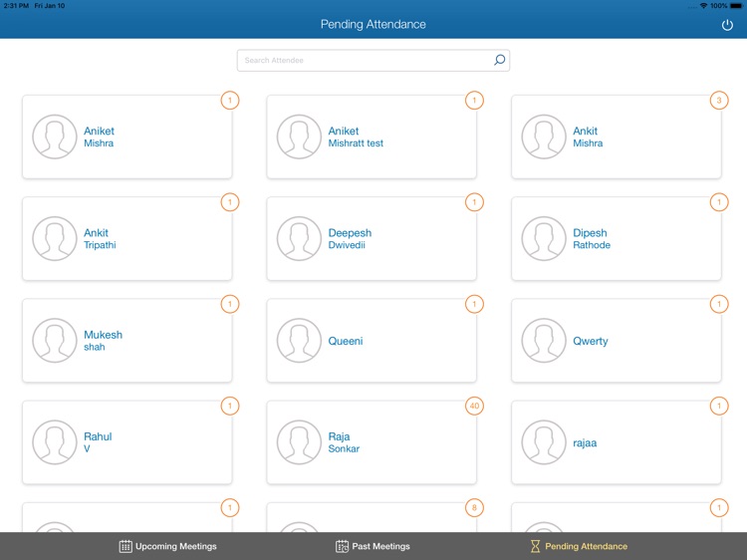Tap the battery indicator in status bar

736,6
